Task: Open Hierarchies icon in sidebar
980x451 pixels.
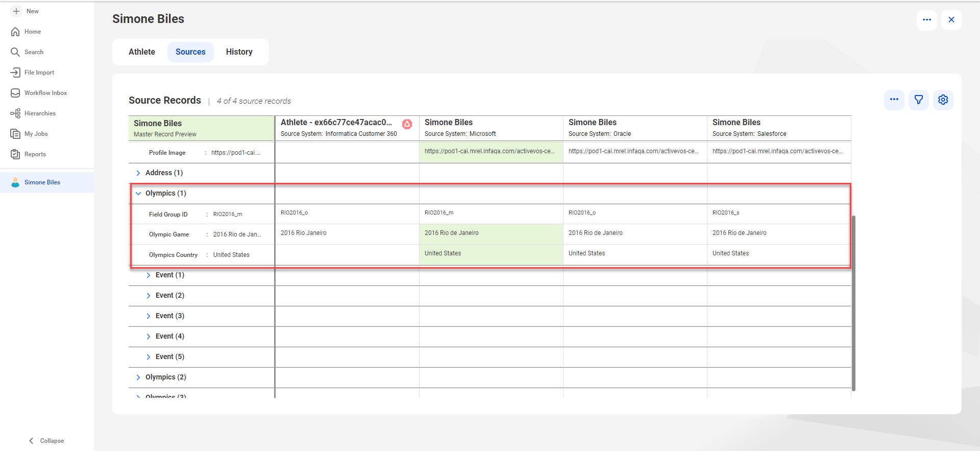Action: click(15, 113)
